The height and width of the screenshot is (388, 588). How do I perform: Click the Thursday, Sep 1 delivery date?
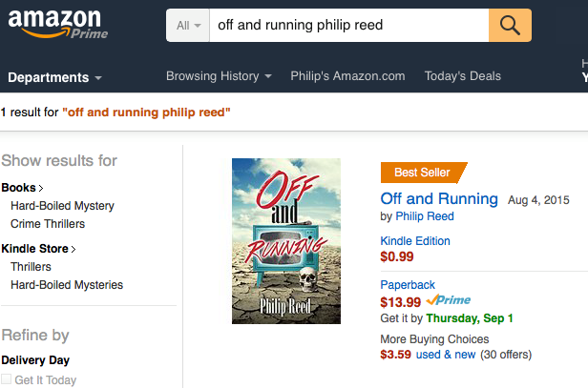[x=470, y=318]
